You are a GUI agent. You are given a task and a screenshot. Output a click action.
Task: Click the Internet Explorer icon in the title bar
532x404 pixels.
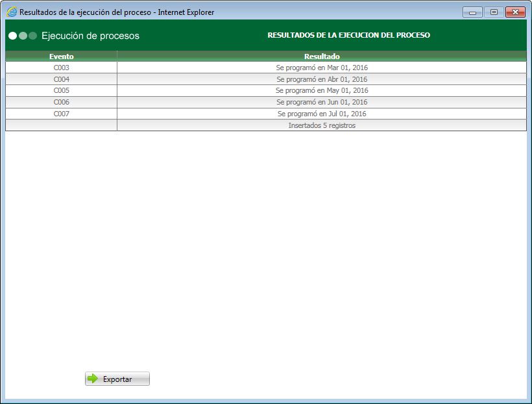coord(10,11)
